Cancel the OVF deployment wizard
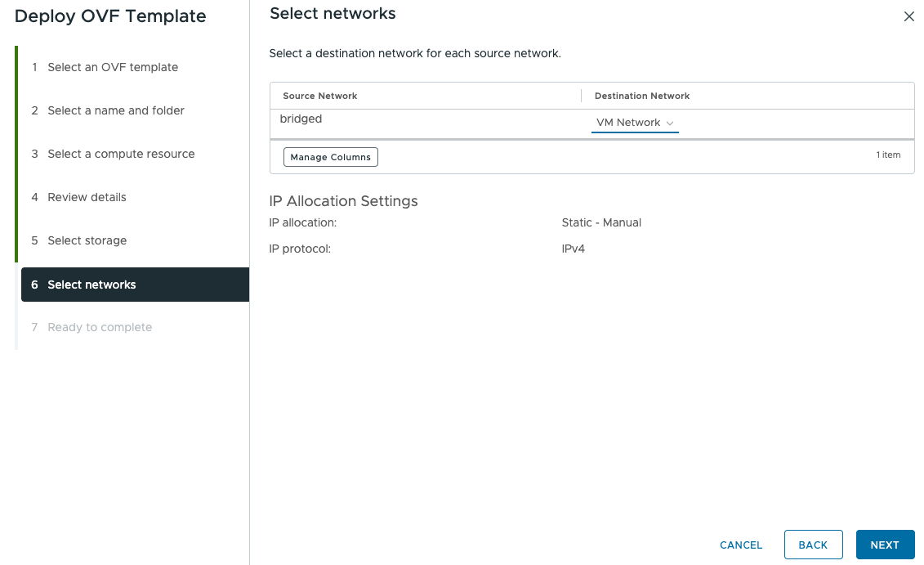 740,545
